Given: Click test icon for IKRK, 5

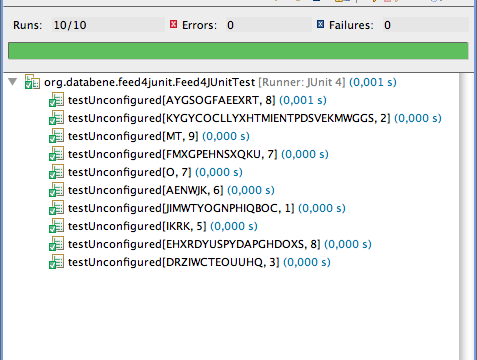Looking at the screenshot, I should [x=56, y=226].
